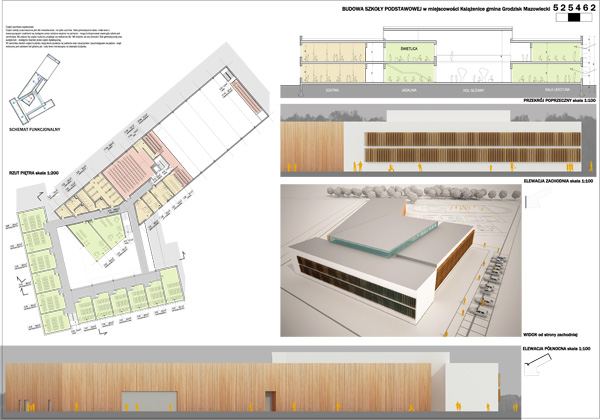
Task: Click the "RZUT PIĘTRA skala 1:200" caption
Action: (34, 173)
